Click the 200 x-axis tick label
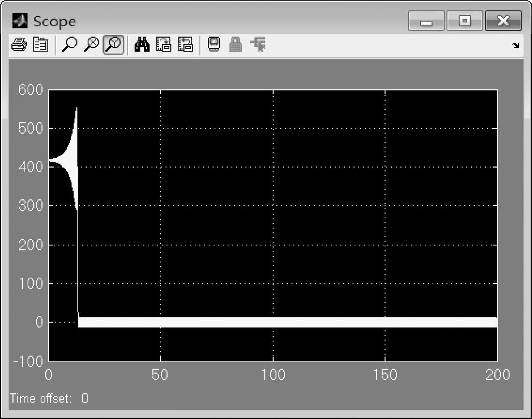This screenshot has width=532, height=419. tap(497, 375)
